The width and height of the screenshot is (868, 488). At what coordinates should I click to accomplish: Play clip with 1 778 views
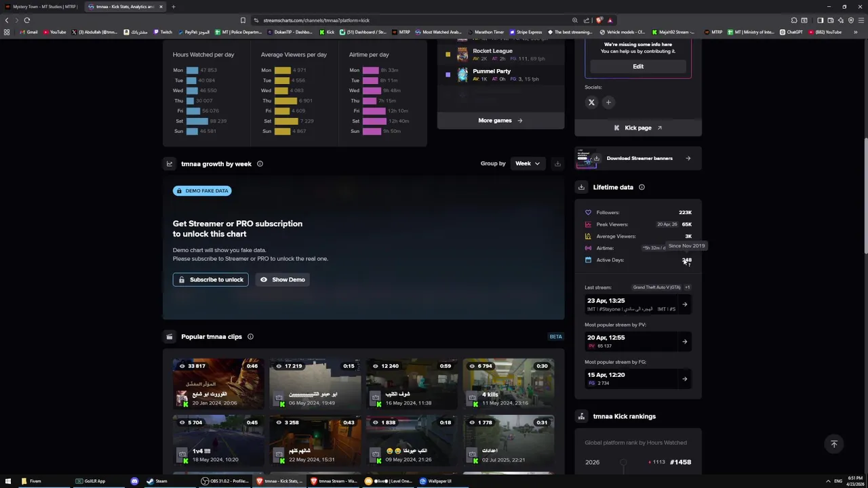[x=509, y=441]
